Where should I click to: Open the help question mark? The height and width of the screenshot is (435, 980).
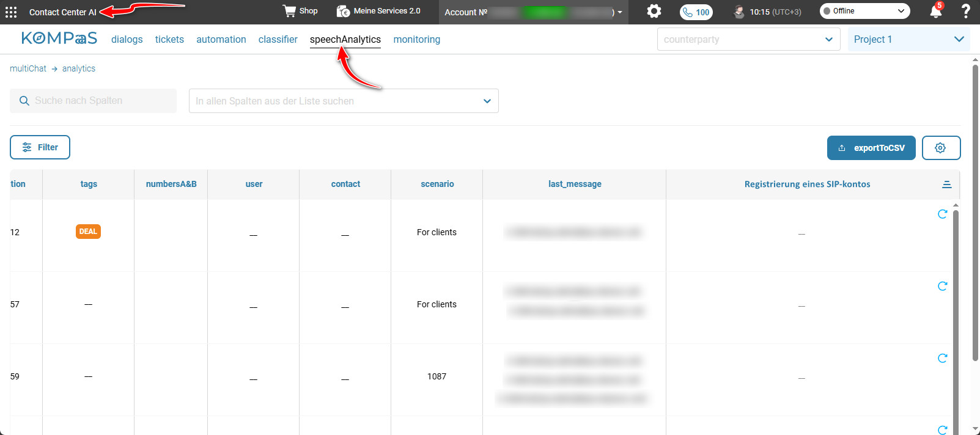tap(966, 11)
